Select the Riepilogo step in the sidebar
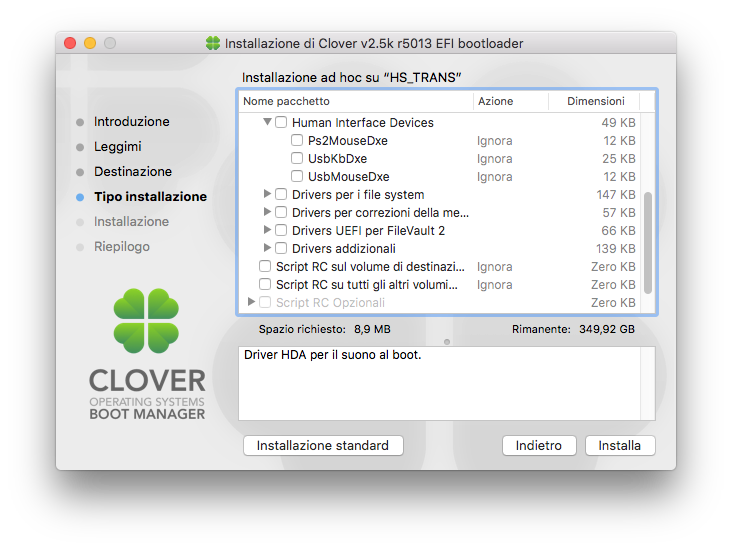The width and height of the screenshot is (732, 550). click(x=122, y=247)
